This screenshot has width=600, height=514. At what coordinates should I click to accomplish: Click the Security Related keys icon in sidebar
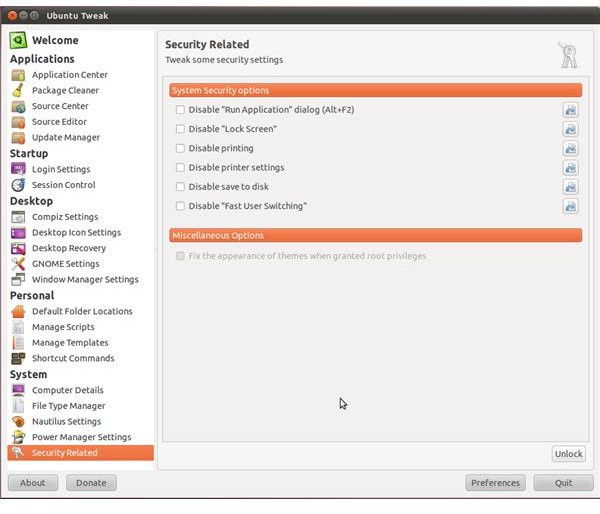(18, 453)
